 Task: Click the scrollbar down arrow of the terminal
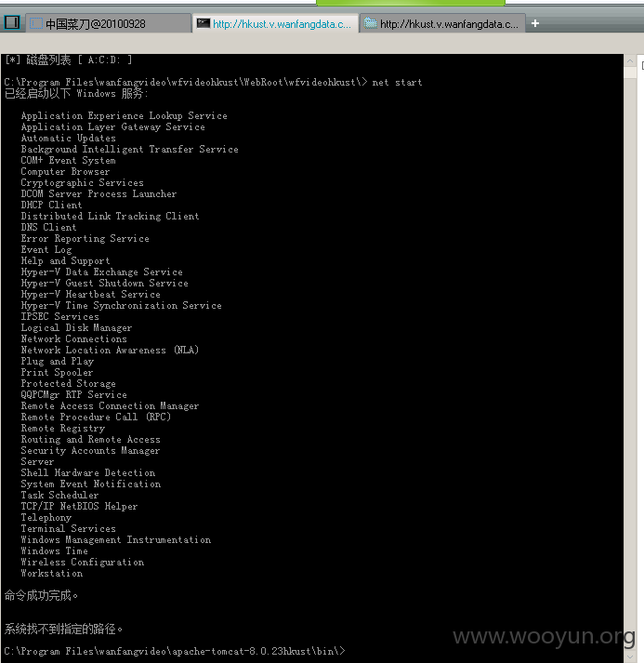pyautogui.click(x=630, y=656)
